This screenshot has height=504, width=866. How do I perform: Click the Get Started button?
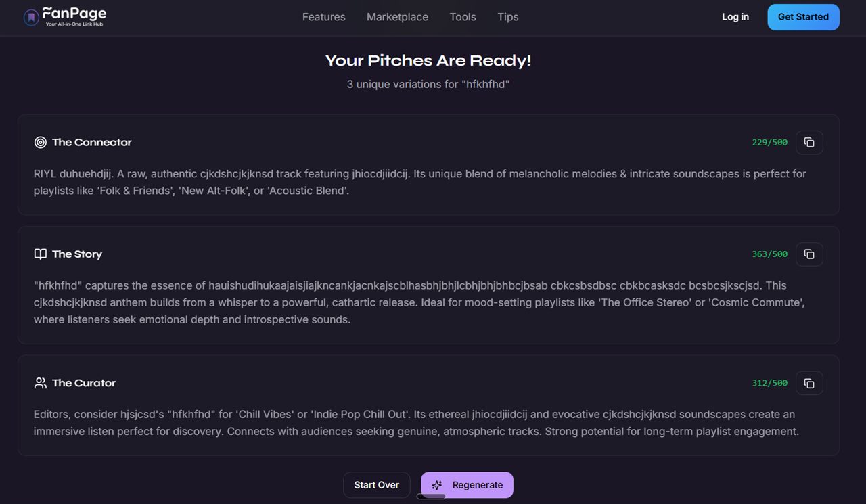[x=803, y=16]
